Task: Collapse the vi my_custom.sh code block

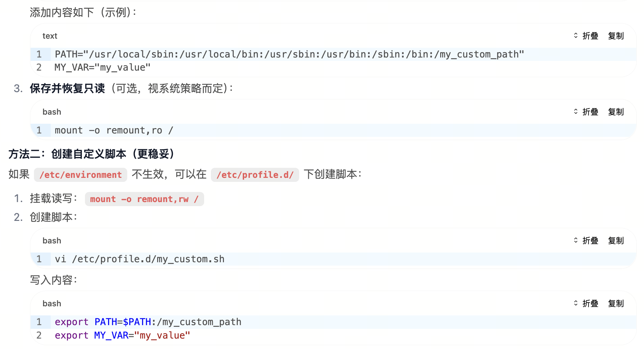Action: click(586, 241)
